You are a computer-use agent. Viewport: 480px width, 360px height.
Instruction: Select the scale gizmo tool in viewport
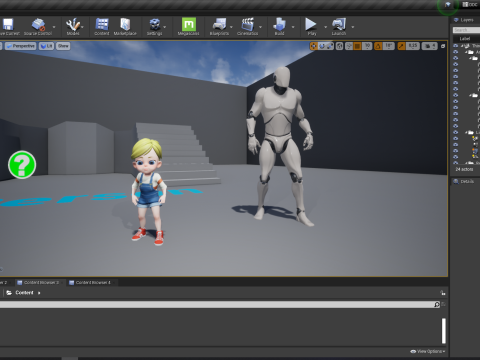coord(330,46)
